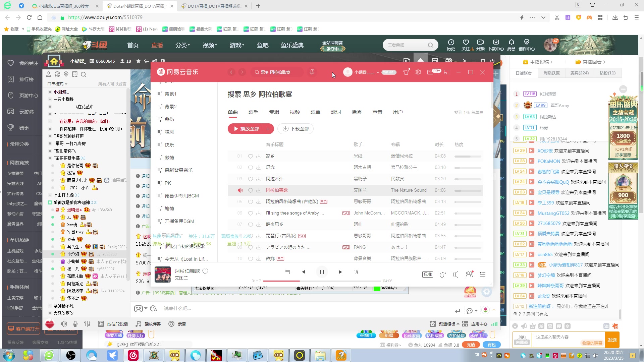Image resolution: width=644 pixels, height=362 pixels.
Task: Open the 游戏 dropdown on Douyu navbar
Action: (x=237, y=45)
